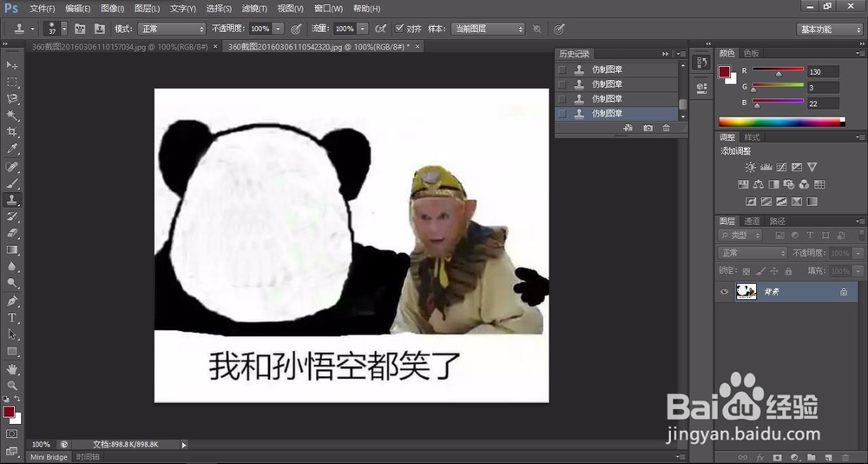Open the Brush panel toggle icon
The height and width of the screenshot is (464, 868).
click(80, 29)
